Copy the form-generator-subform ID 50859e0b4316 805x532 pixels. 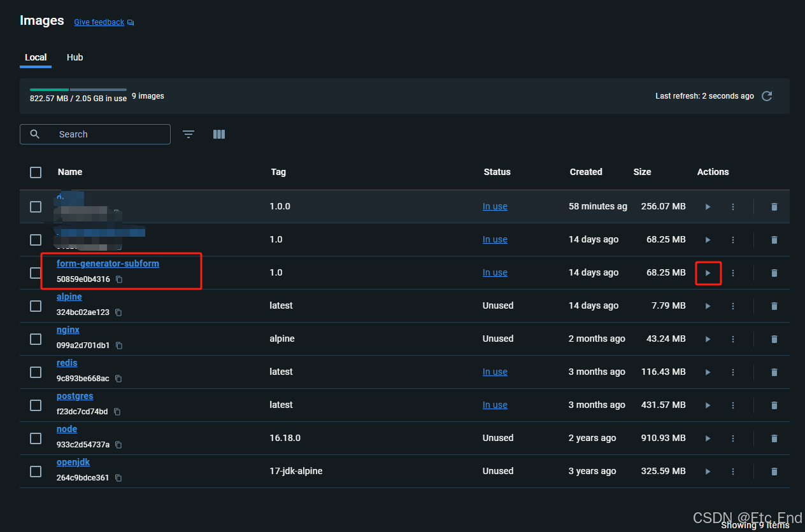(119, 279)
